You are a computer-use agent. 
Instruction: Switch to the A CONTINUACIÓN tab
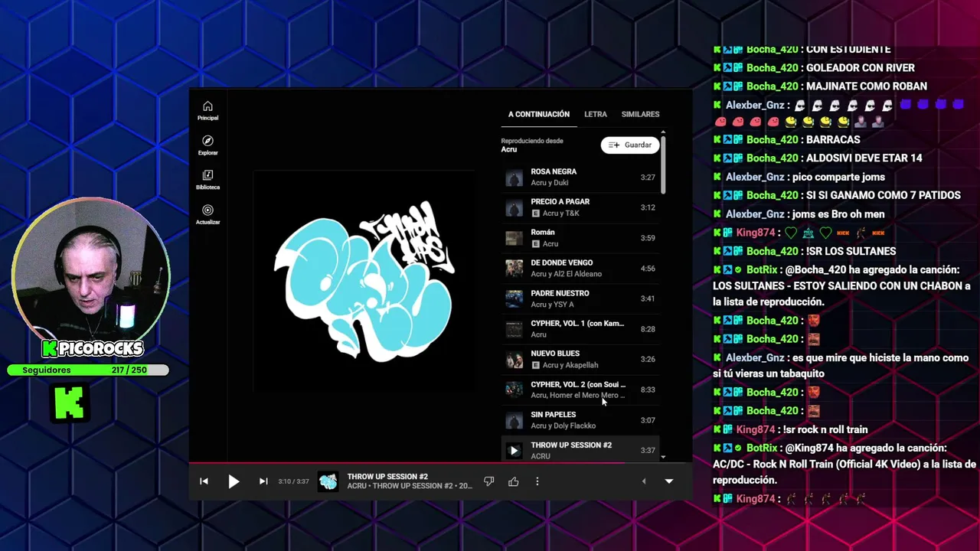tap(539, 114)
